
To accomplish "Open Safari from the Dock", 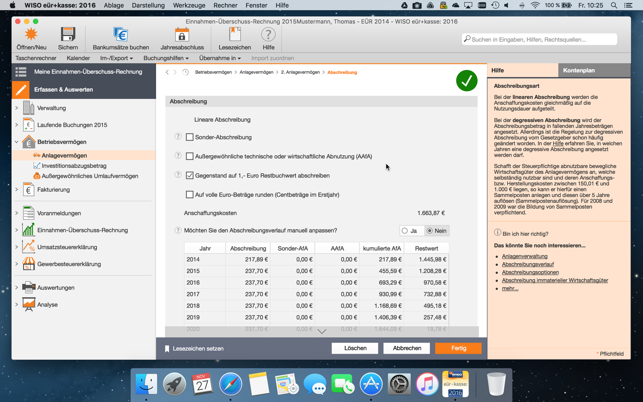I will (230, 384).
